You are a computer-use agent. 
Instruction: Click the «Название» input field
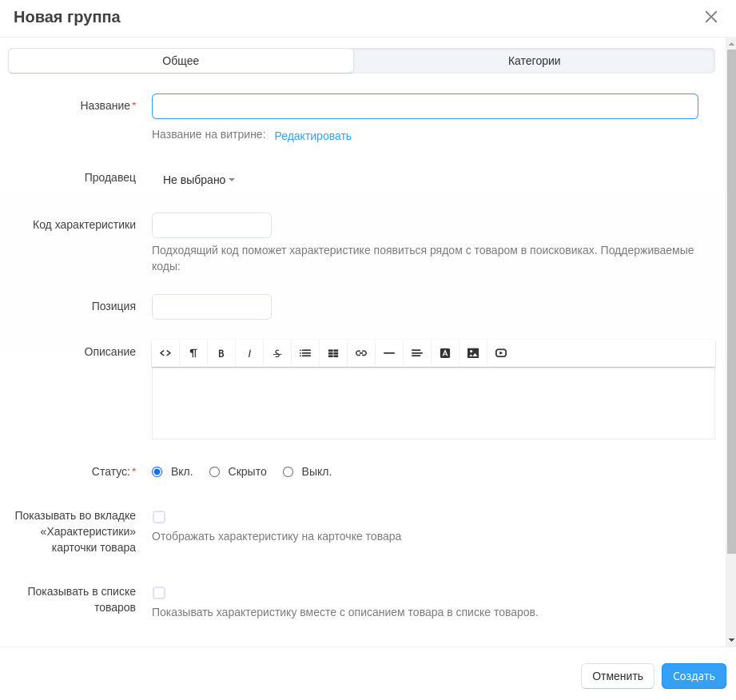tap(424, 106)
